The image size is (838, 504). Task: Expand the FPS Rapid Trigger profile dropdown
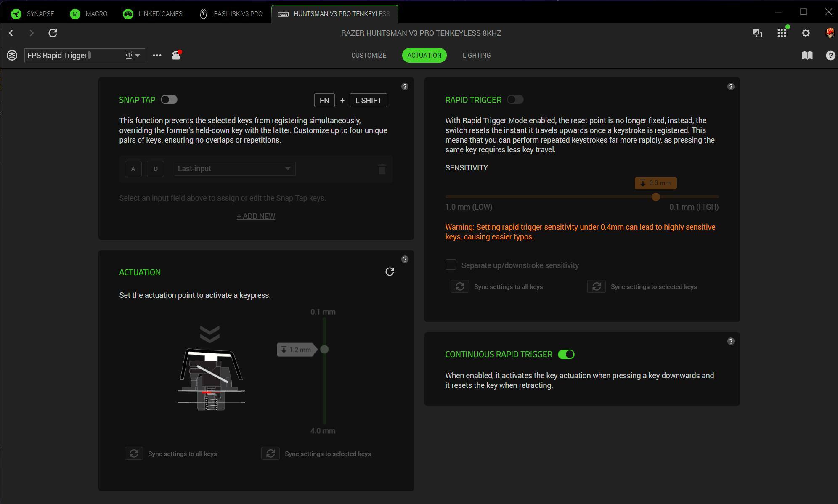137,55
